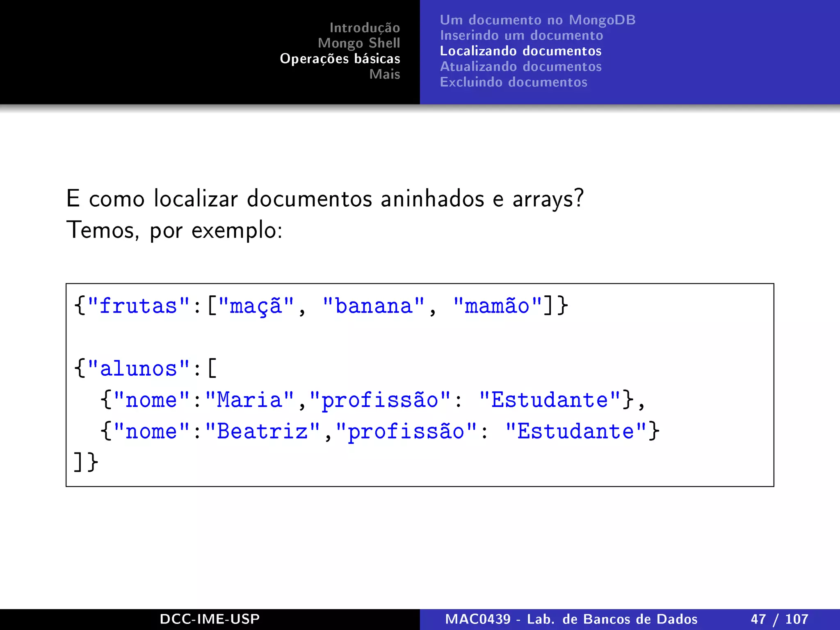The width and height of the screenshot is (840, 630).
Task: Click the "frutas" array code line
Action: [x=321, y=306]
